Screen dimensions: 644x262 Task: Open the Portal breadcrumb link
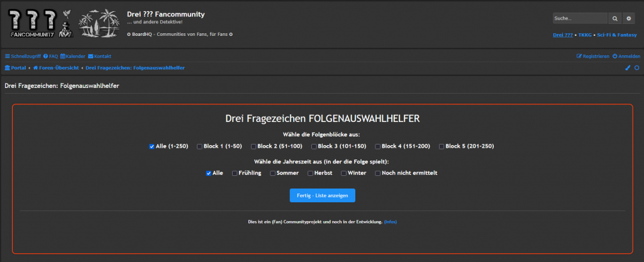click(15, 68)
